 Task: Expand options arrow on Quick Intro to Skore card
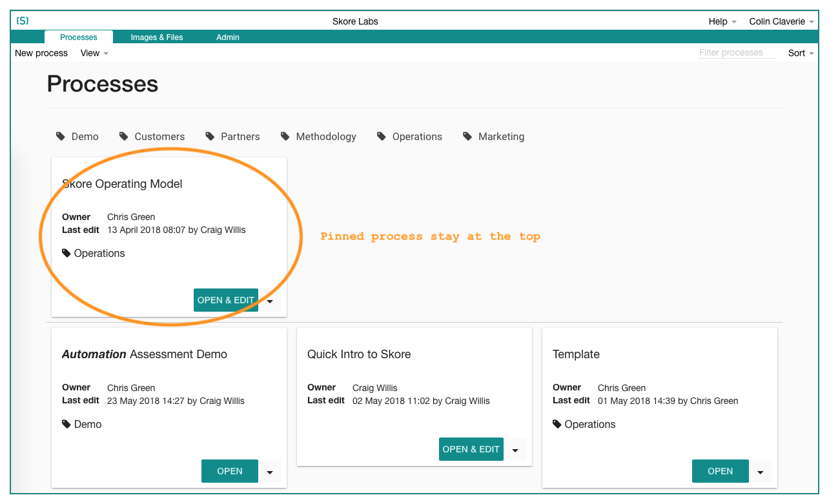click(x=515, y=449)
